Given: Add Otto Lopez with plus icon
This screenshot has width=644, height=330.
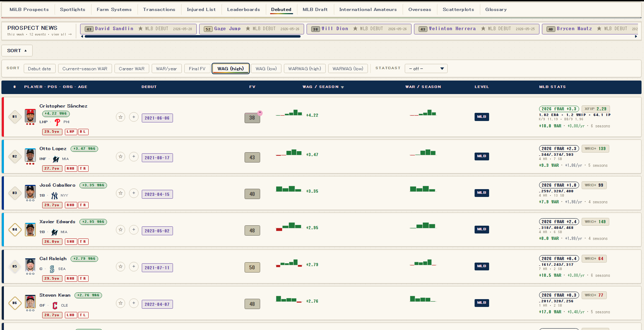Looking at the screenshot, I should click(x=134, y=156).
